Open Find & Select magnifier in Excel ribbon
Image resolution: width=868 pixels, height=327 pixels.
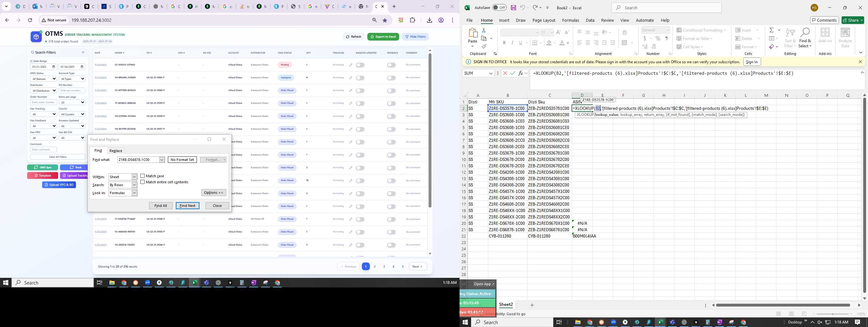click(804, 38)
